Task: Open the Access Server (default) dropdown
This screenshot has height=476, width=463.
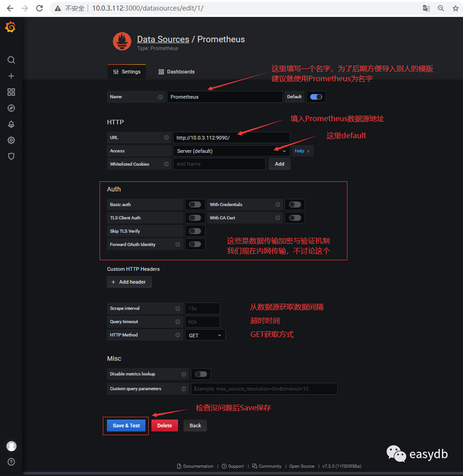Action: coord(231,151)
